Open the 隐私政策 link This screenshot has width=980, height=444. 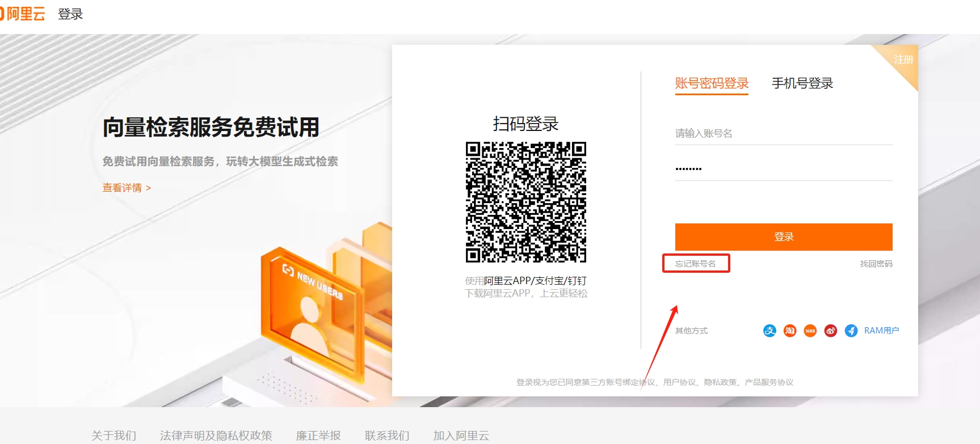click(x=720, y=382)
